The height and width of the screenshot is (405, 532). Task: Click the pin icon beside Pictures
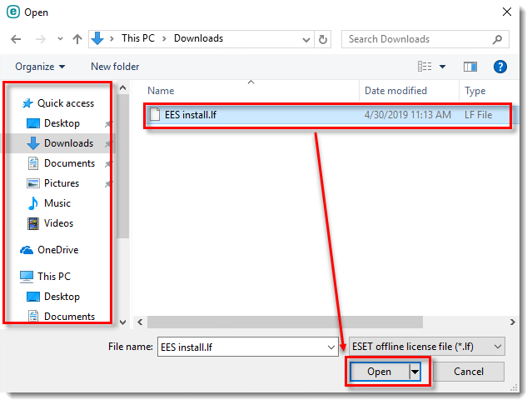click(107, 184)
